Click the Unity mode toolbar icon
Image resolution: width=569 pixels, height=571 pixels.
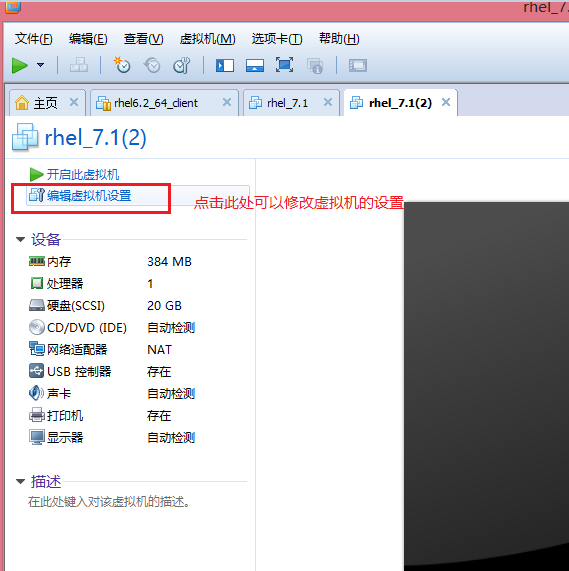click(315, 66)
